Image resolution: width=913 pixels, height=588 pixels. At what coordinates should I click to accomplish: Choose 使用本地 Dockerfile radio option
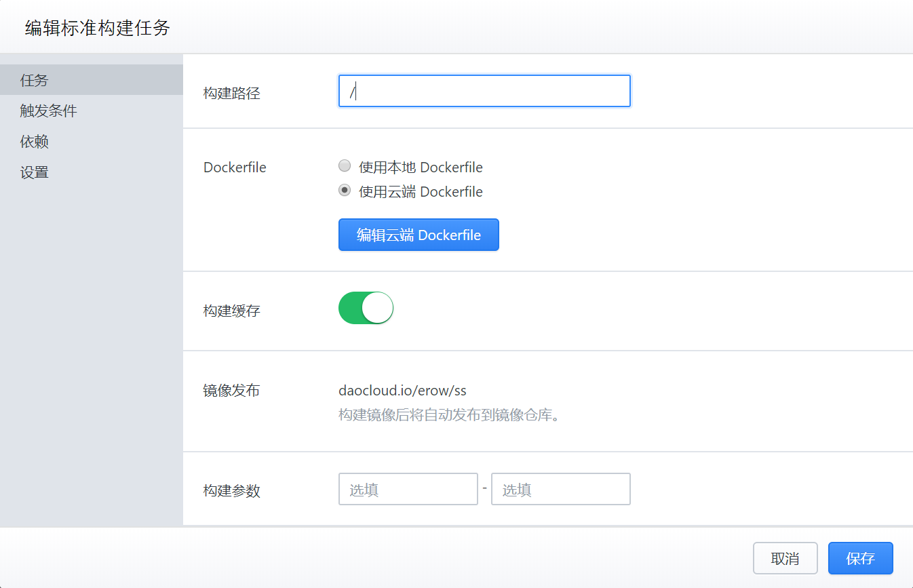(345, 165)
